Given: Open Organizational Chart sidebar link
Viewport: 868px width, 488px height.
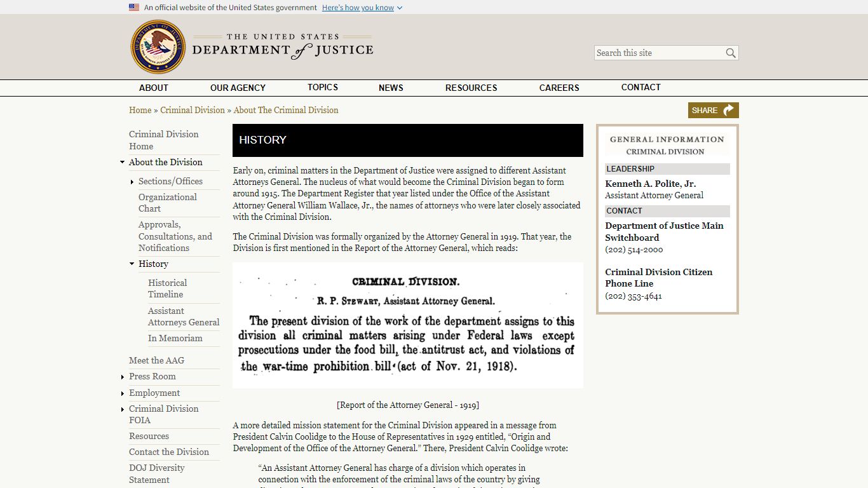Looking at the screenshot, I should (x=168, y=203).
